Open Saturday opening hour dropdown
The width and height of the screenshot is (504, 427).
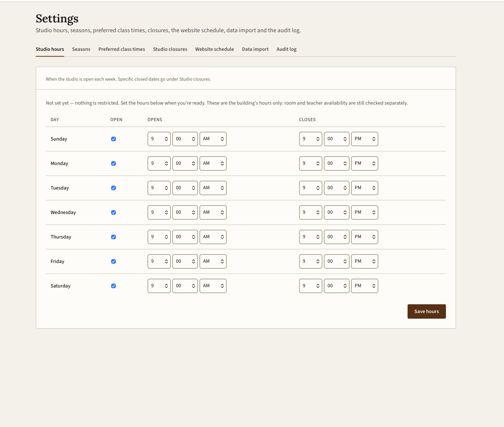coord(159,286)
